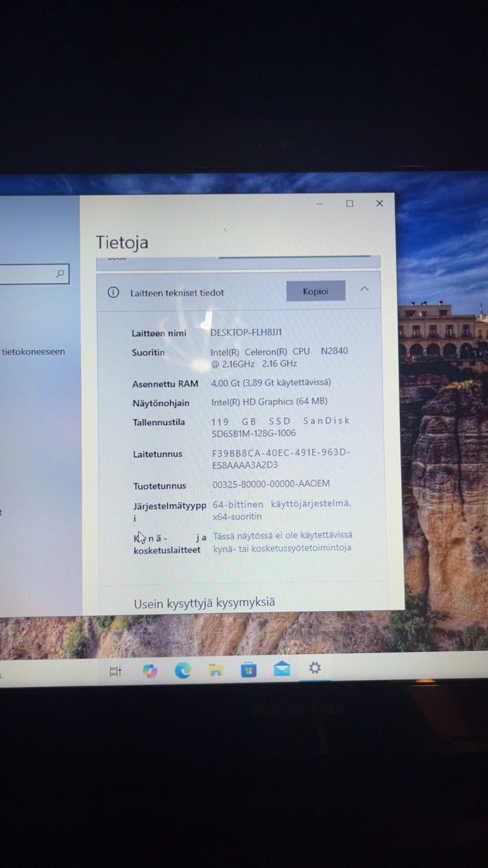Click the Usein kysyttyjä kysymyksiä heading
Screen dimensions: 488x868
tap(204, 603)
